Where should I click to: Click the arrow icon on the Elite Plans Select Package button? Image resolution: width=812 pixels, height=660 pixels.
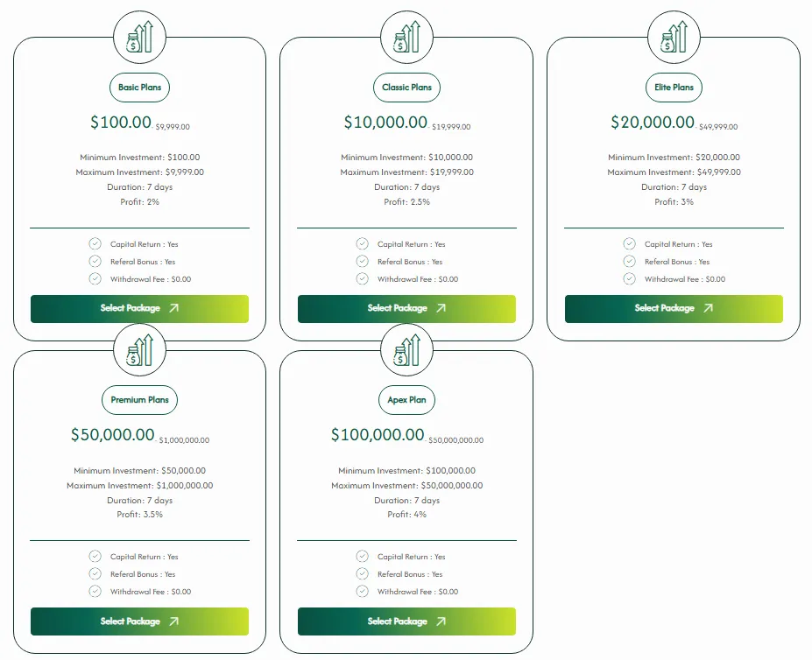coord(708,308)
